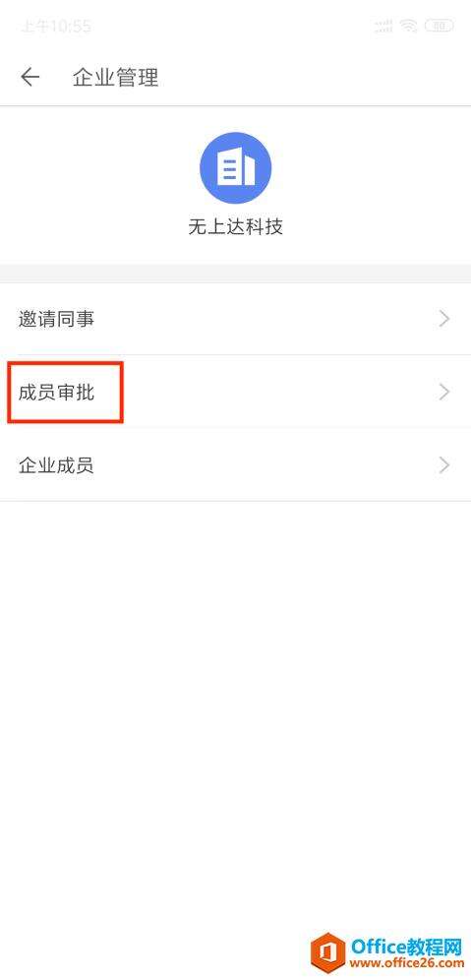
Task: Click the company name 无上达科技
Action: (x=236, y=226)
